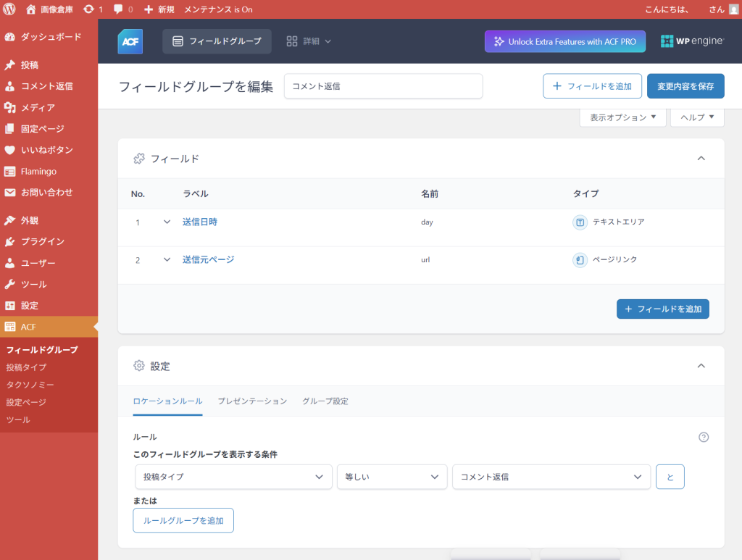This screenshot has height=560, width=742.
Task: Click ルールグループを追加 button
Action: tap(183, 520)
